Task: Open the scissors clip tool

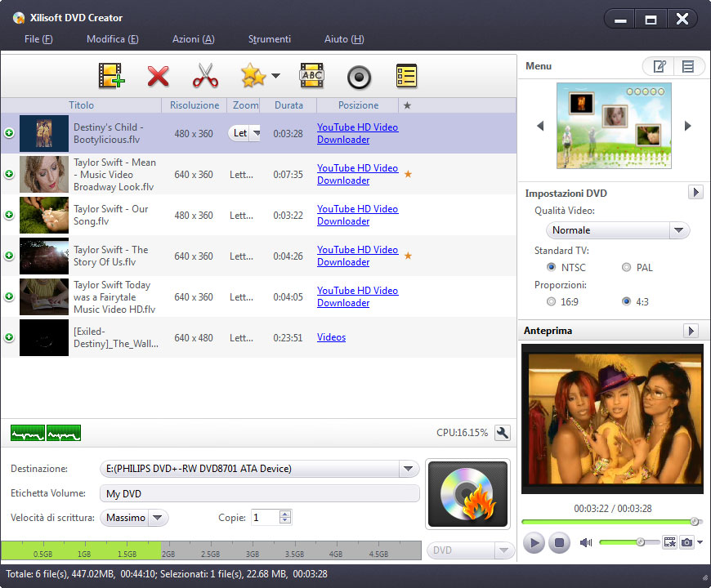Action: pos(205,76)
